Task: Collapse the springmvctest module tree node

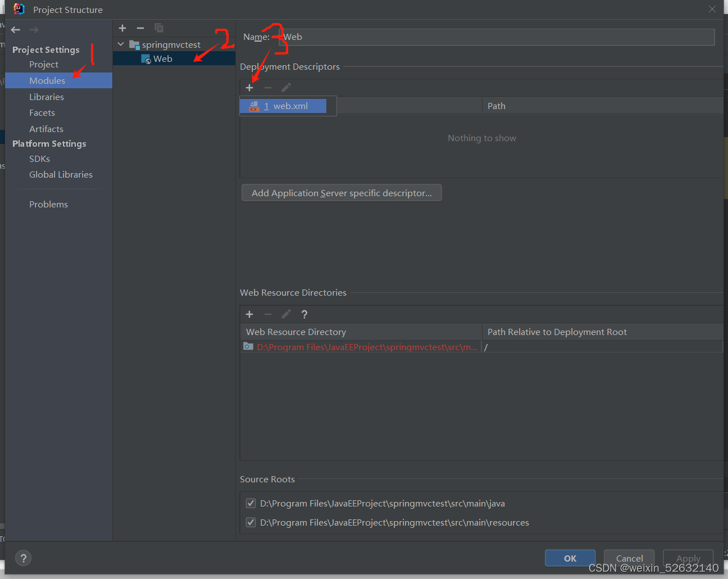Action: [121, 44]
